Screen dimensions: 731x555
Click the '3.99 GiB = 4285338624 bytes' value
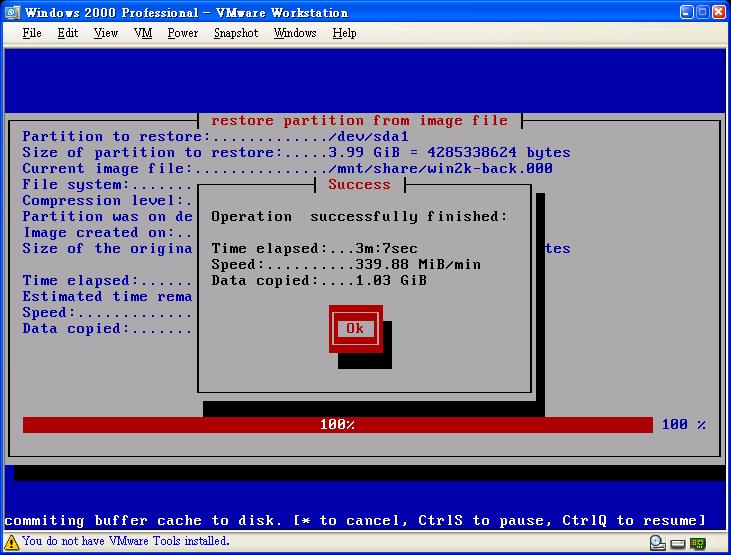point(449,153)
